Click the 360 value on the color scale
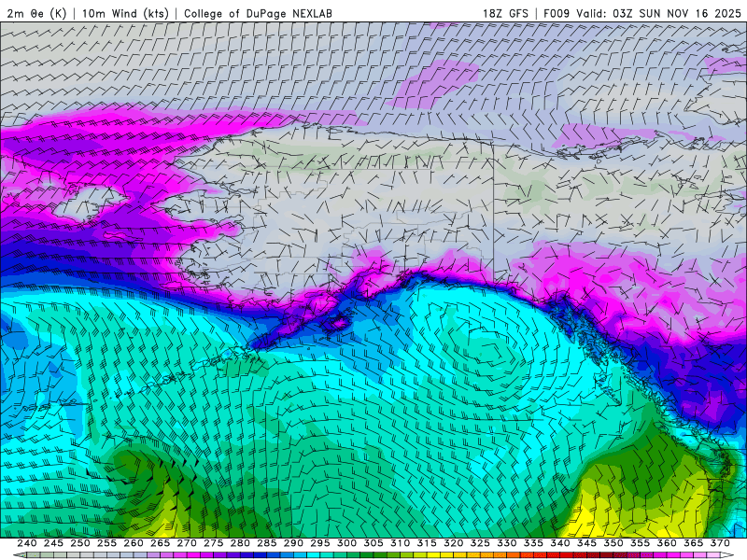Viewport: 747px width, 560px height. coord(667,543)
